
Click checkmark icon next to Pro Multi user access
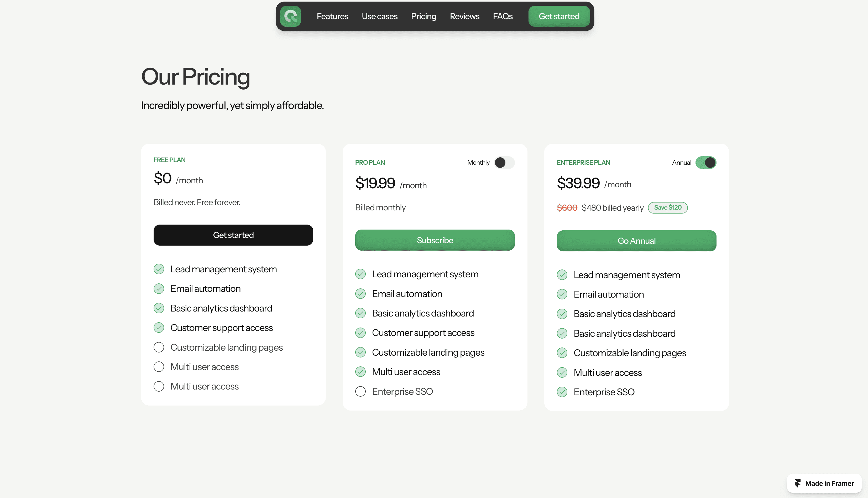pos(360,372)
